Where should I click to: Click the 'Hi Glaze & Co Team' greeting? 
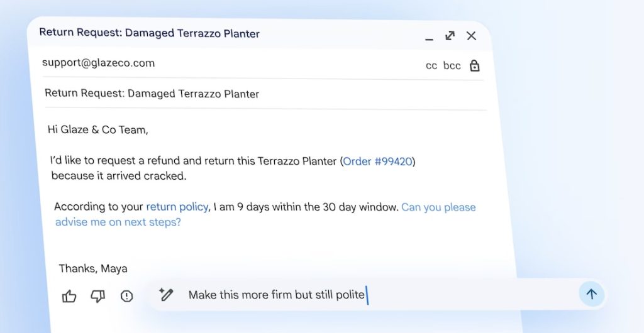[97, 130]
